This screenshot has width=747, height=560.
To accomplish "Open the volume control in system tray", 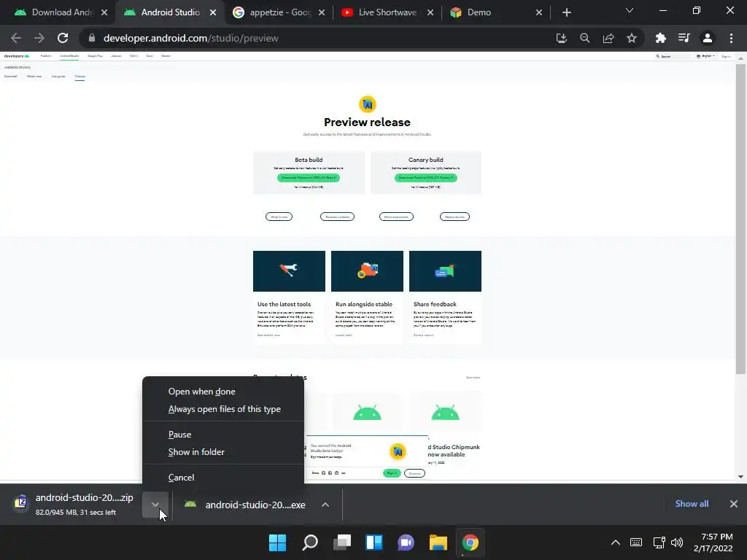I will click(677, 542).
